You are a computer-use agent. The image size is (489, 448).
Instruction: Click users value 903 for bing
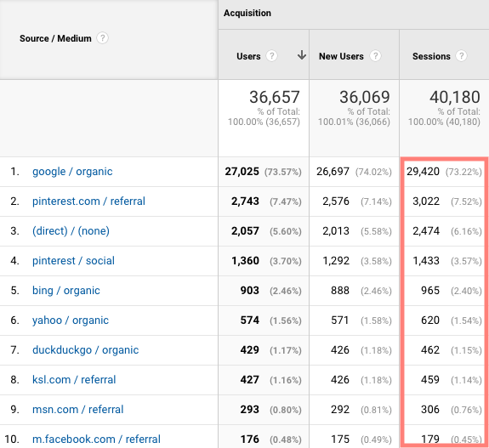coord(250,291)
